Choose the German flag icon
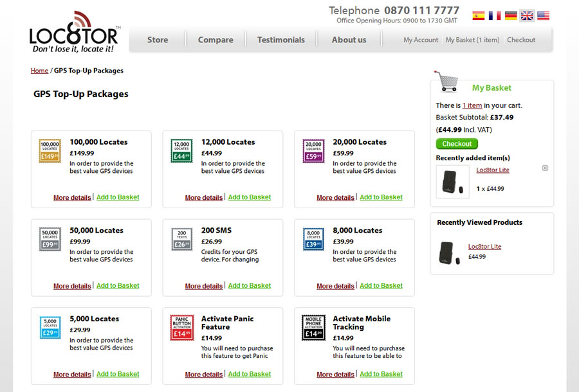 coord(511,15)
